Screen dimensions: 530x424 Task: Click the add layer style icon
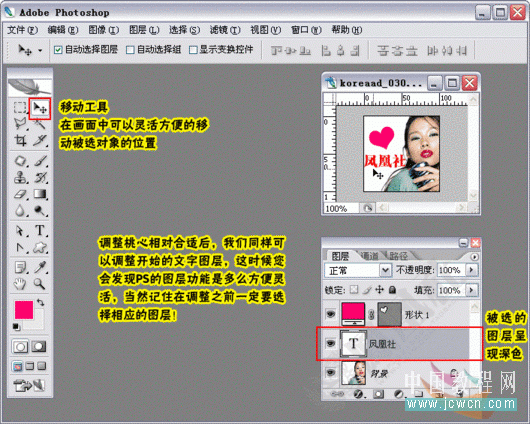[358, 394]
